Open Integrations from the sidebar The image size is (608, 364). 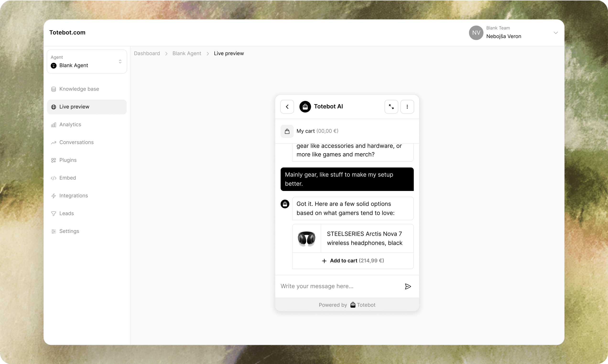point(73,196)
